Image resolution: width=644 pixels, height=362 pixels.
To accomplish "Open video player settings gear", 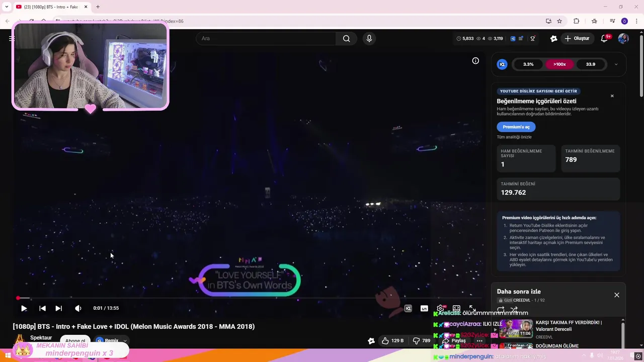I will tap(440, 308).
